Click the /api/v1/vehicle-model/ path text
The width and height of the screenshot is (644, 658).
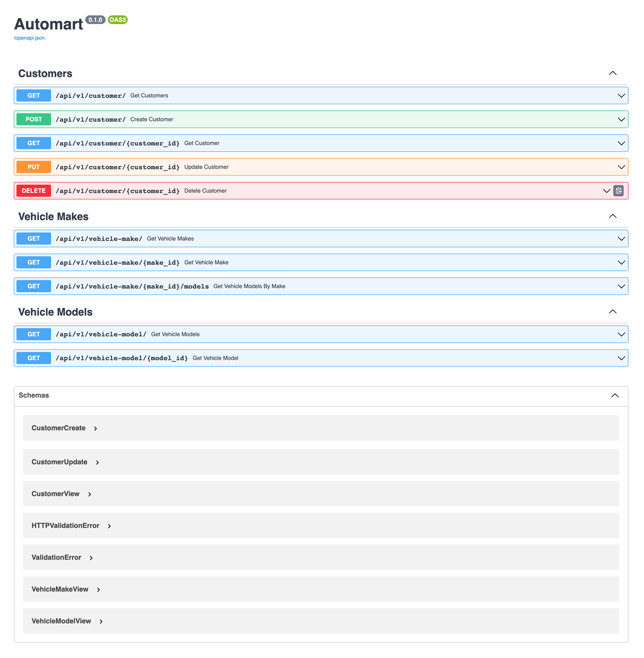tap(101, 334)
